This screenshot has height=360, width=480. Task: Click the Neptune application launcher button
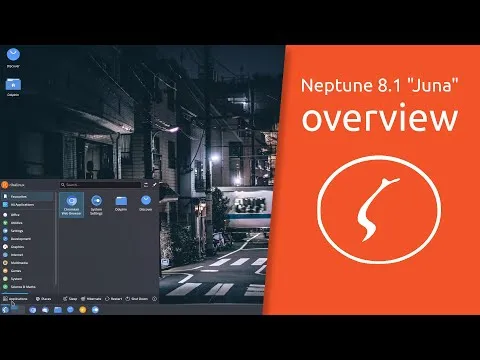pos(5,310)
